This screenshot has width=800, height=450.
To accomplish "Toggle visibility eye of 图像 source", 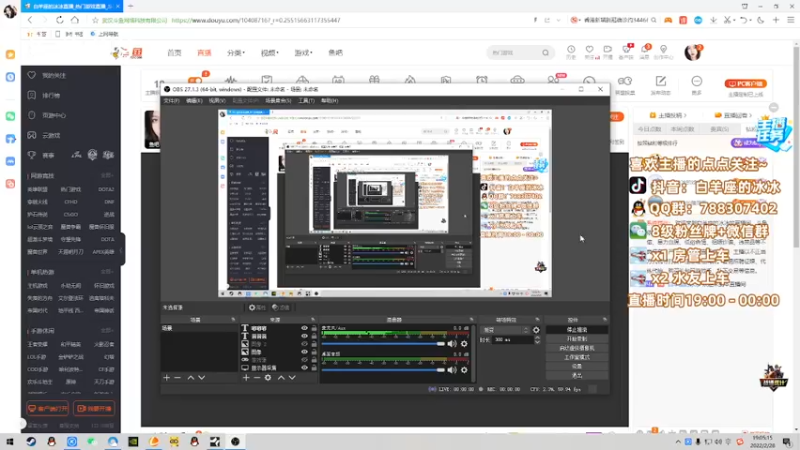I will pyautogui.click(x=304, y=352).
